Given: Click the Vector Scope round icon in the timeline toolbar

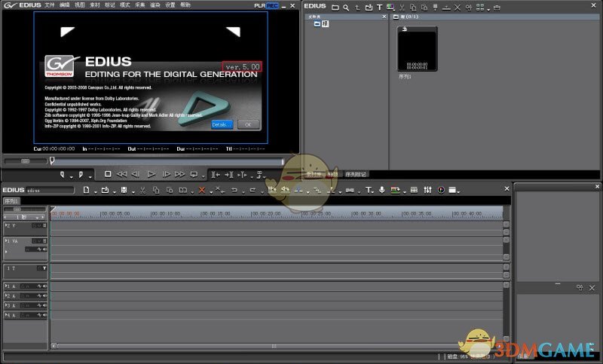Looking at the screenshot, I should coord(441,190).
